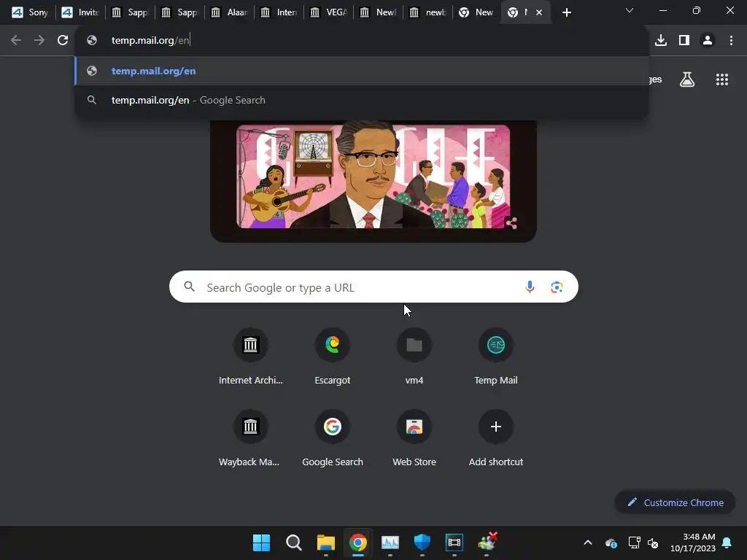Open Chrome three-dot menu

tap(731, 40)
